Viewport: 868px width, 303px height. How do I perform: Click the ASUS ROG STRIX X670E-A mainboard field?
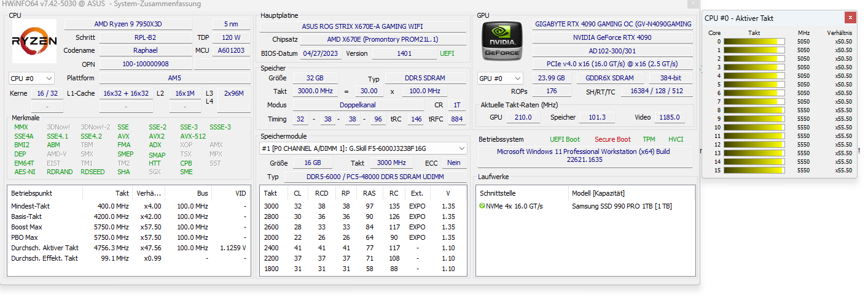click(363, 26)
